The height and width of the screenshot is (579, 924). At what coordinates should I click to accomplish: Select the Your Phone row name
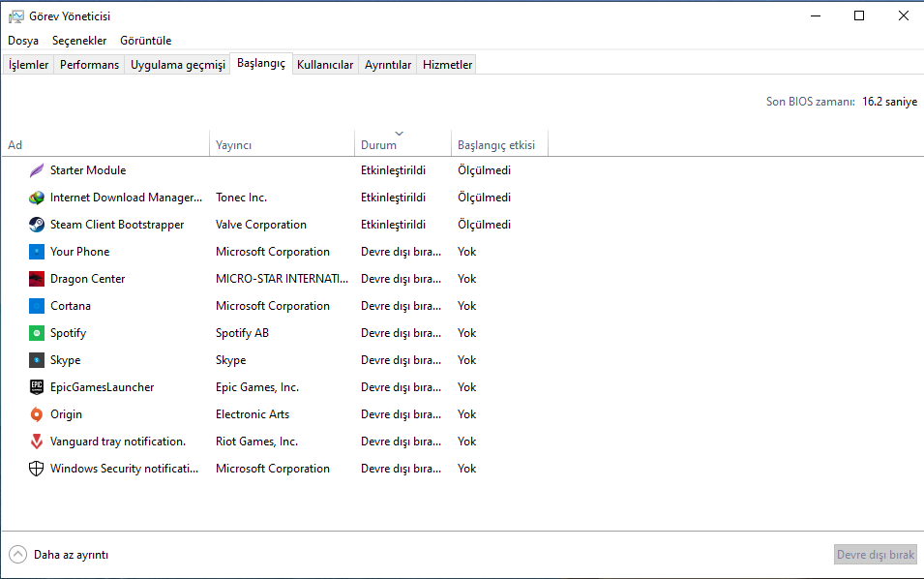tap(79, 252)
